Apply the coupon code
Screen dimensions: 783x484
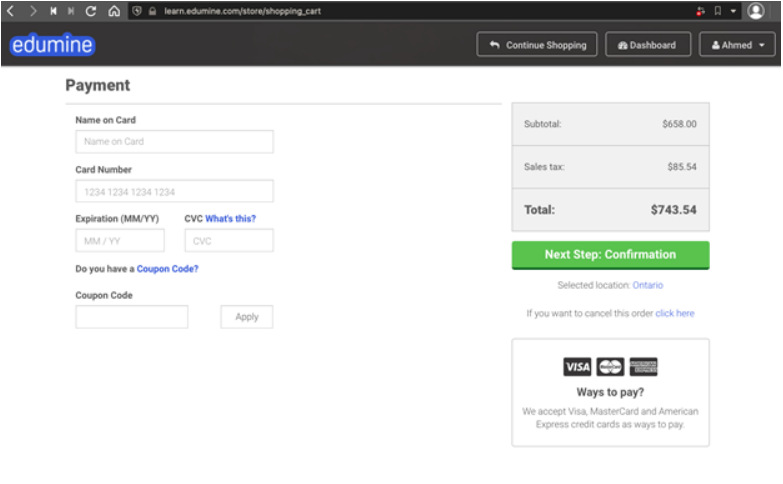(x=247, y=317)
